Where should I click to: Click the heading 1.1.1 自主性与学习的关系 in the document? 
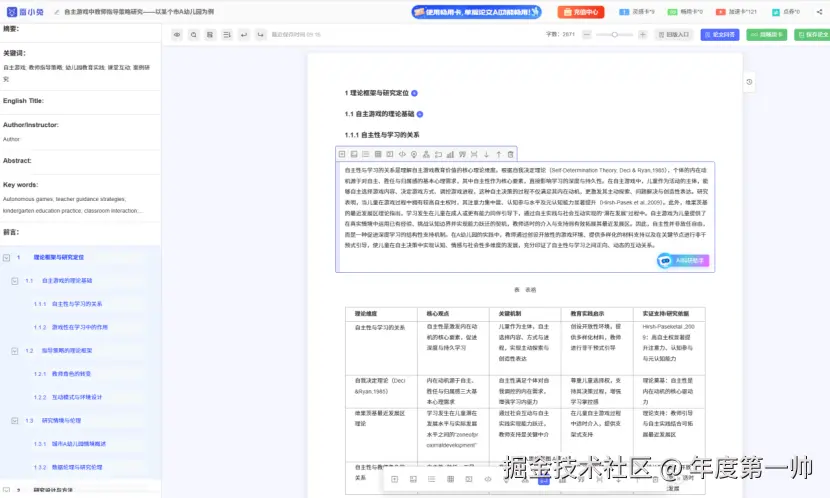[382, 135]
